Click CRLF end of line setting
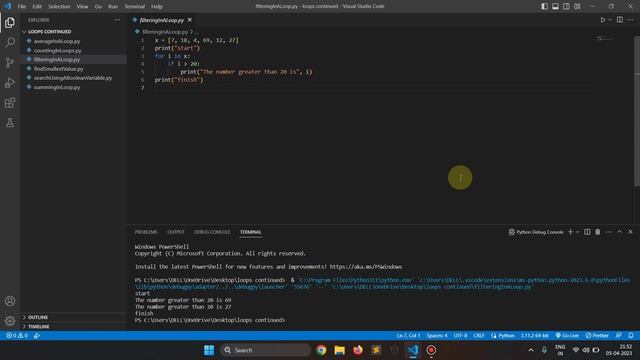 point(479,336)
